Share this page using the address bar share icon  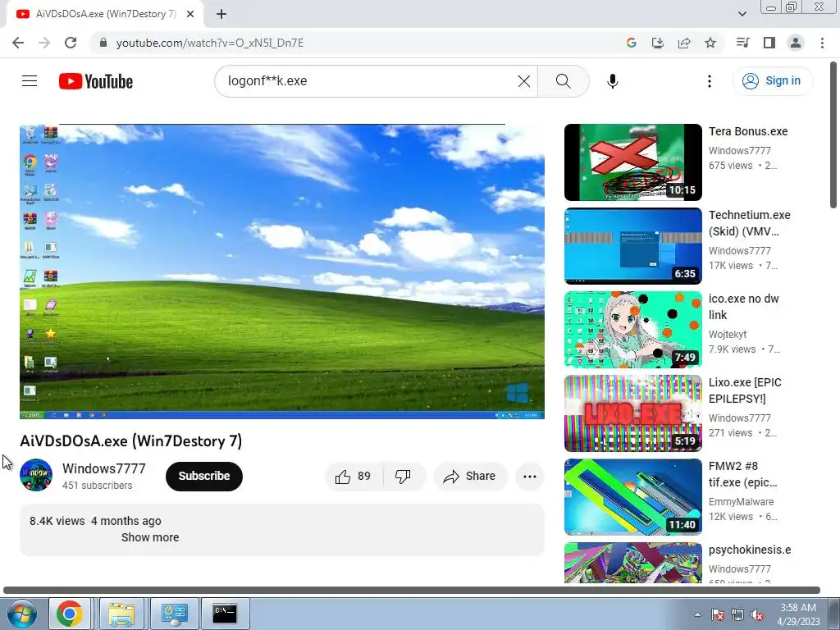point(684,43)
